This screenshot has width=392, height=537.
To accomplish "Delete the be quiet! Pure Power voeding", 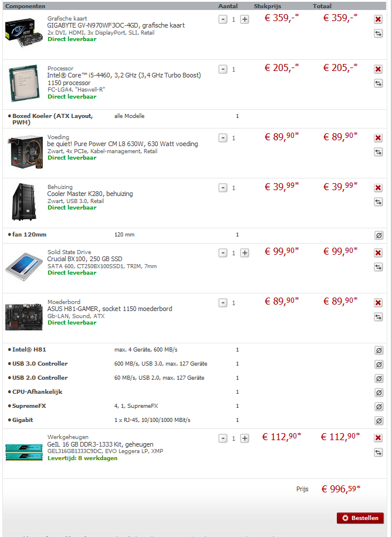I will [x=378, y=138].
